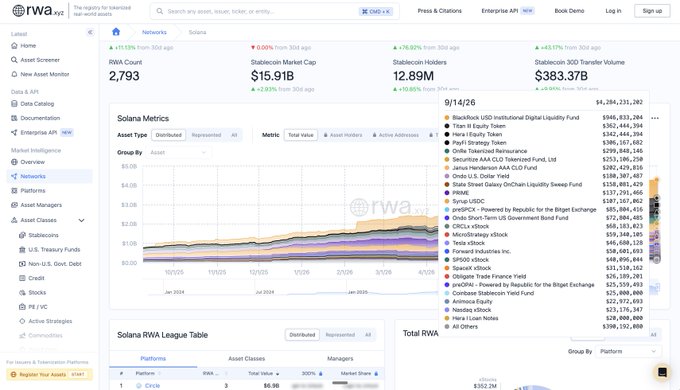The height and width of the screenshot is (390, 680).
Task: Select Distributed asset type in Solana Metrics
Action: click(x=169, y=135)
